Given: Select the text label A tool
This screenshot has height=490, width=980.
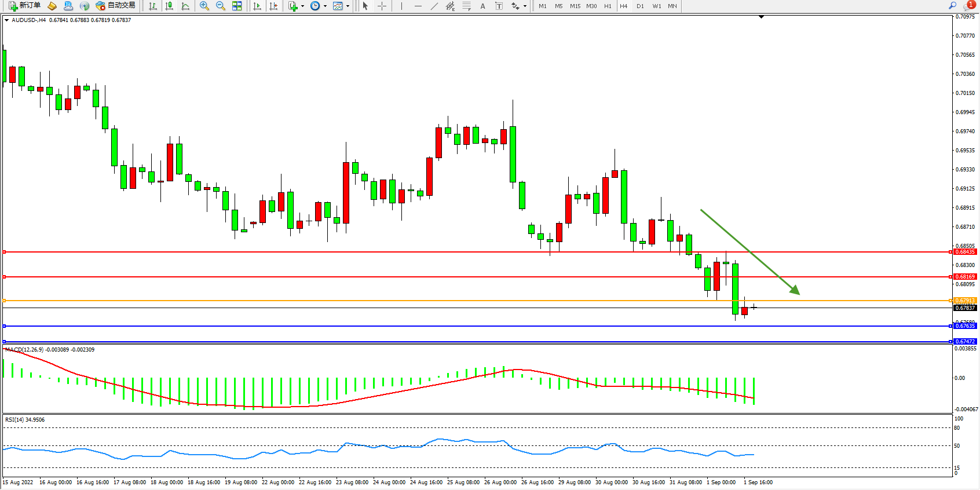Looking at the screenshot, I should 482,6.
